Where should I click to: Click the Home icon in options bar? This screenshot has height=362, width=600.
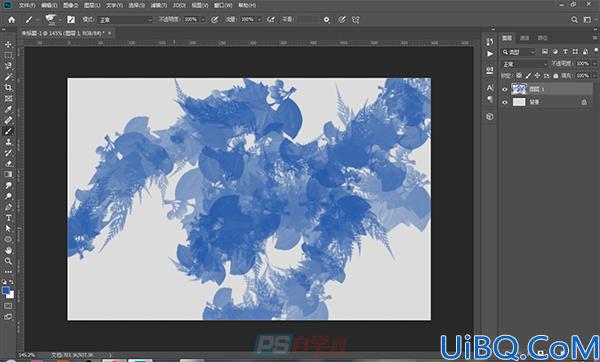pos(11,20)
